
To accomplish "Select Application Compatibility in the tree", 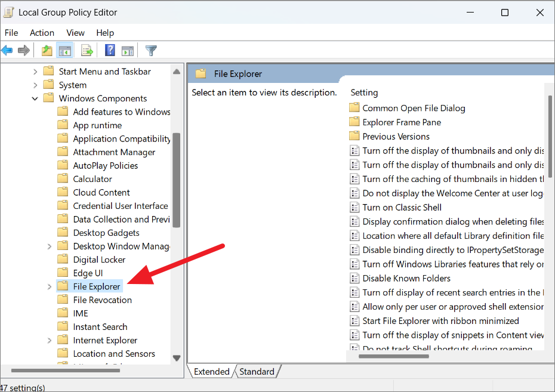I will 121,138.
